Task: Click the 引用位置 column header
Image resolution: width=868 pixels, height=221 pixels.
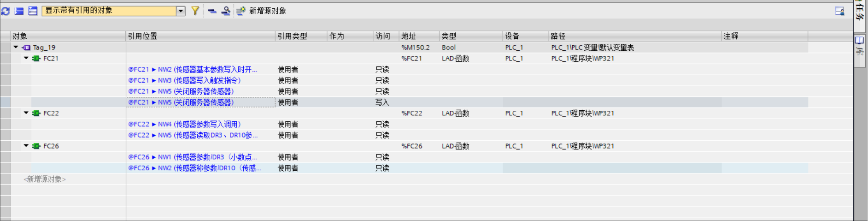Action: [142, 36]
